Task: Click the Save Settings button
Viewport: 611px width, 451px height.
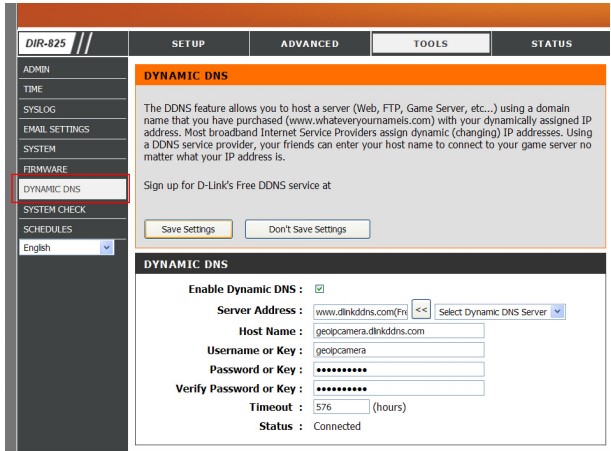Action: (x=188, y=229)
